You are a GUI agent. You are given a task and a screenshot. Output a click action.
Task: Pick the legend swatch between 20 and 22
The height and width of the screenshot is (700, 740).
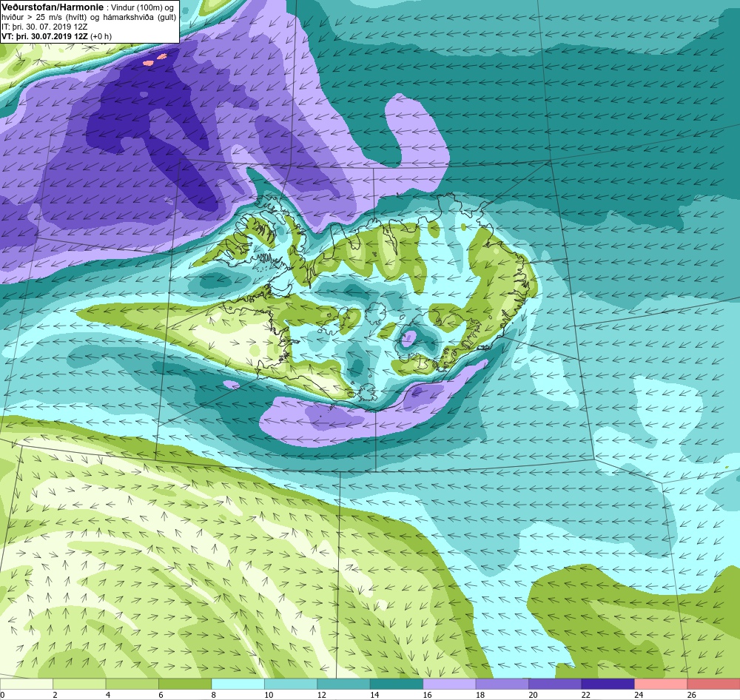click(555, 684)
